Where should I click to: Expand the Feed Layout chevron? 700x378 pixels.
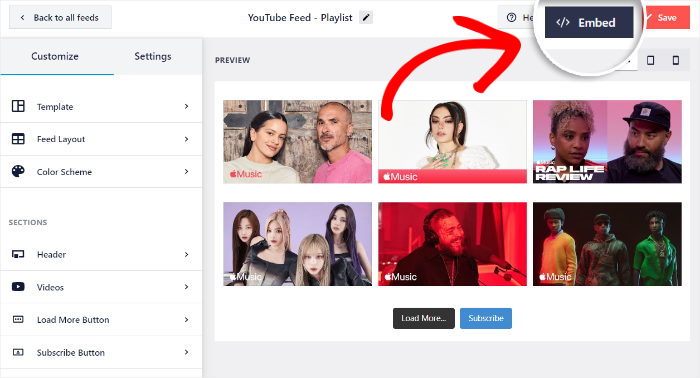pos(187,139)
